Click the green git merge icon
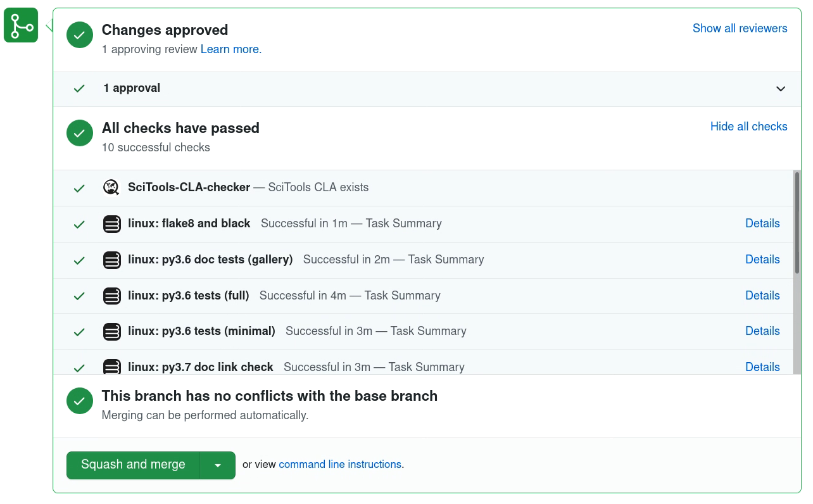Image resolution: width=813 pixels, height=504 pixels. tap(21, 25)
